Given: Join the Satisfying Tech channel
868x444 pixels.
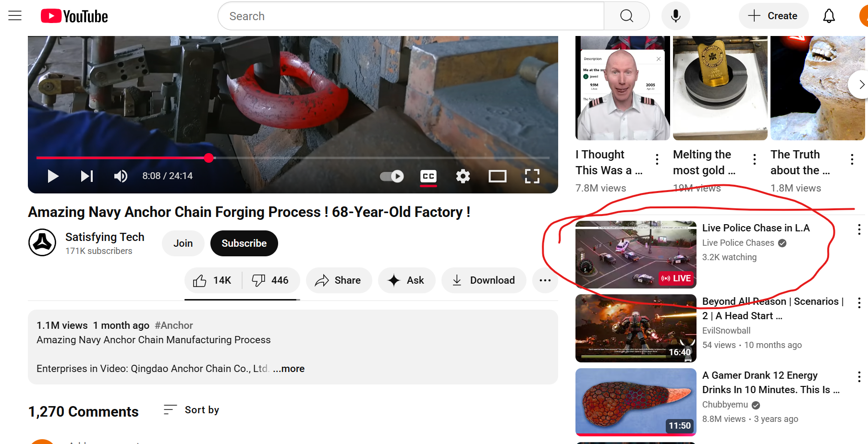Looking at the screenshot, I should click(x=183, y=243).
